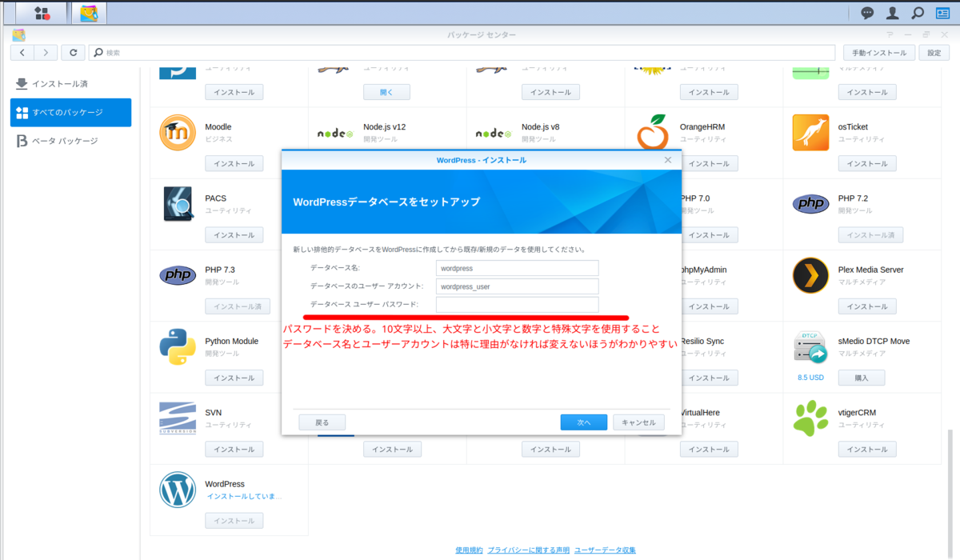Image resolution: width=960 pixels, height=560 pixels.
Task: Open the user data collection (ユーザーデータ収集) link
Action: pos(605,550)
